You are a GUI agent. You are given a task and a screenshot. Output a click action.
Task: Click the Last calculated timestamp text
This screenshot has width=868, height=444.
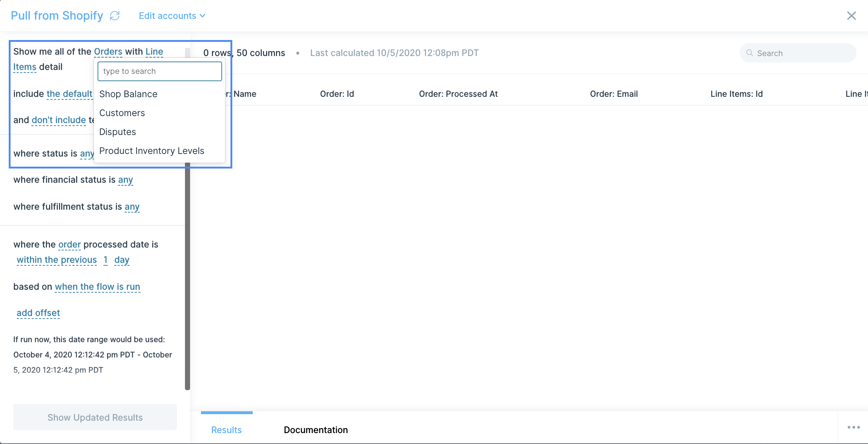(x=394, y=53)
